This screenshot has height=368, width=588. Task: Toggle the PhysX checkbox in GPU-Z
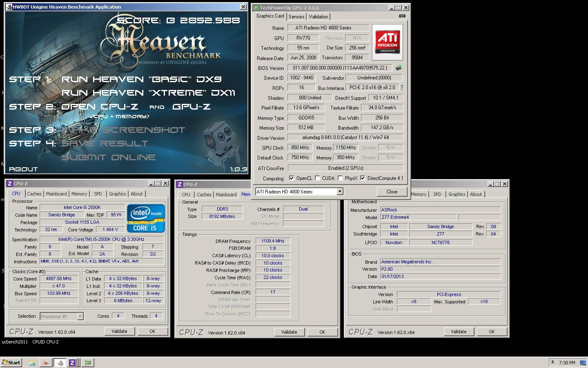pyautogui.click(x=340, y=178)
